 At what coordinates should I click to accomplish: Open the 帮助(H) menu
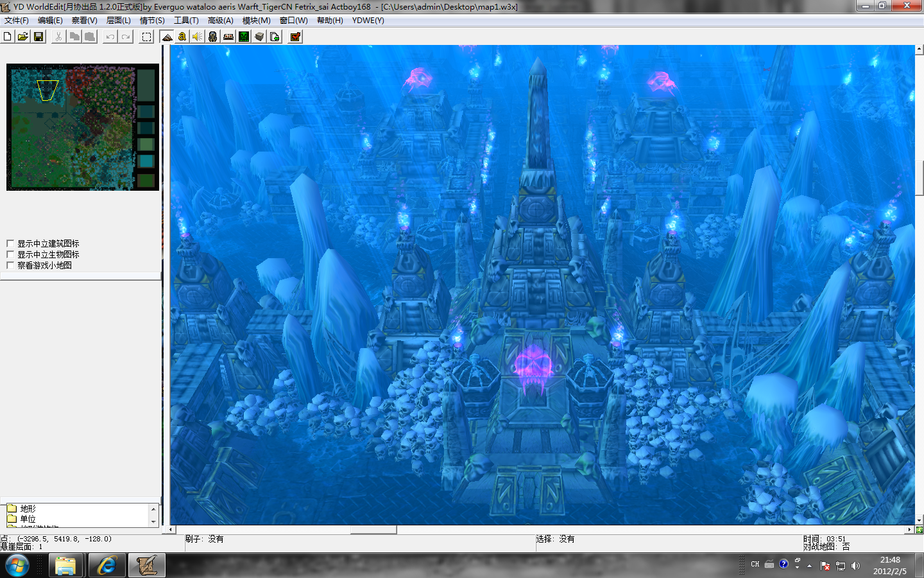(x=330, y=21)
